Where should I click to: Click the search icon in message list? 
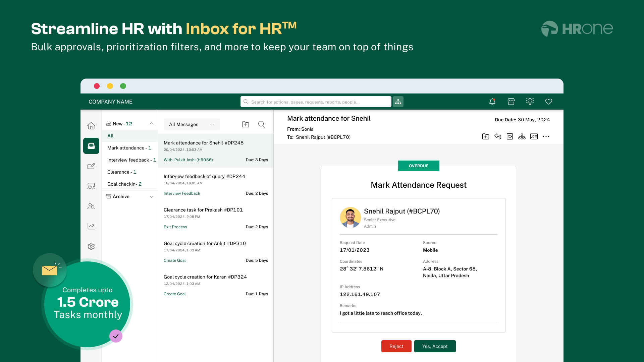261,124
